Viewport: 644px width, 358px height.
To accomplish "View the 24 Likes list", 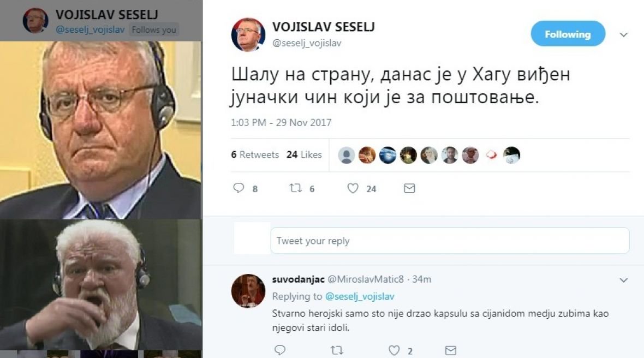I will point(305,155).
